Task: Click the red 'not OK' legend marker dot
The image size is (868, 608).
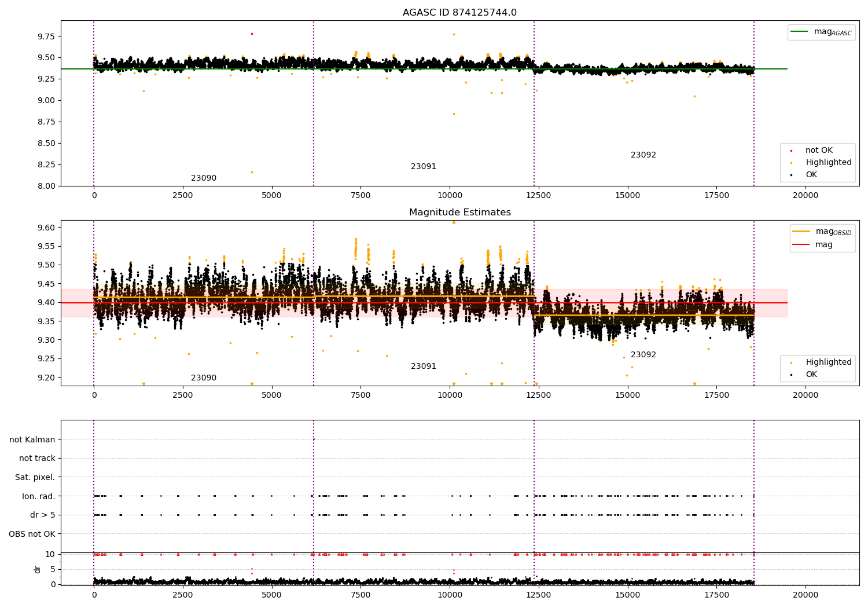Action: click(x=791, y=151)
